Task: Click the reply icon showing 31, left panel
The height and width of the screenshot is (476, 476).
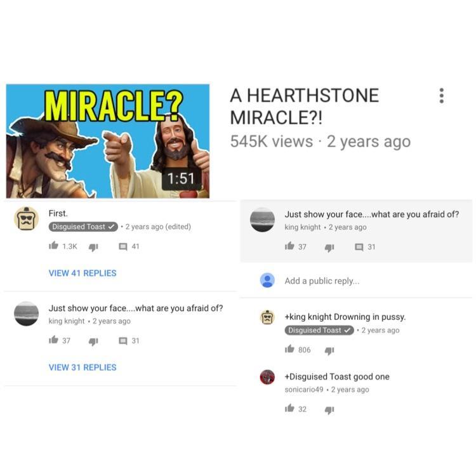Action: [x=123, y=341]
